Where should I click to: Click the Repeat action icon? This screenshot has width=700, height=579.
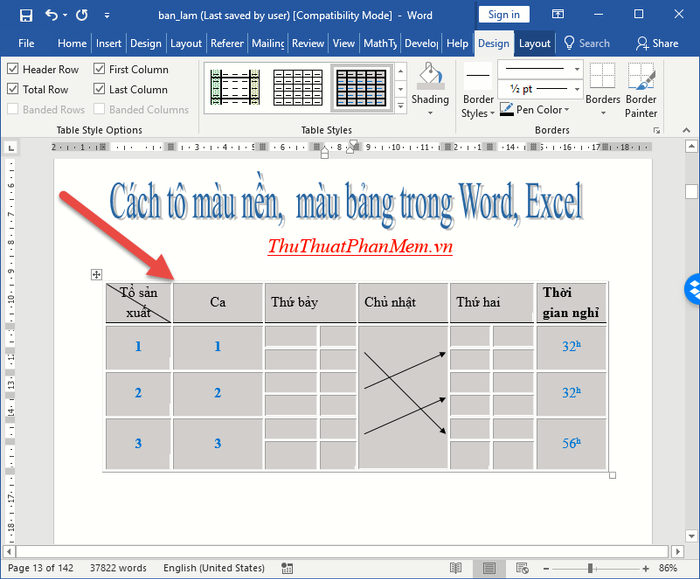pyautogui.click(x=82, y=15)
